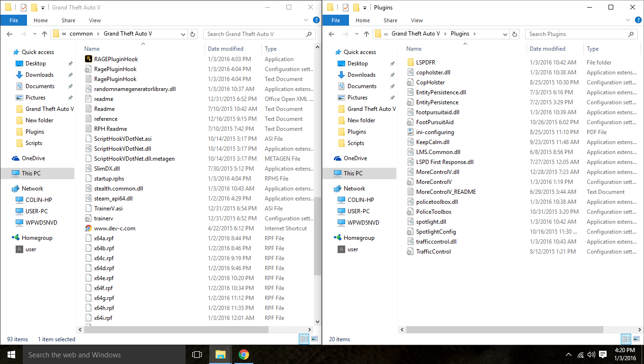Launch Google Chrome from the taskbar
The width and height of the screenshot is (644, 364).
(243, 355)
